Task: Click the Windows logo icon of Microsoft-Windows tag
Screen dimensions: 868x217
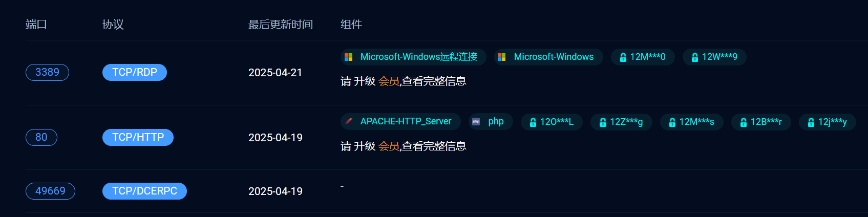Action: pyautogui.click(x=502, y=57)
